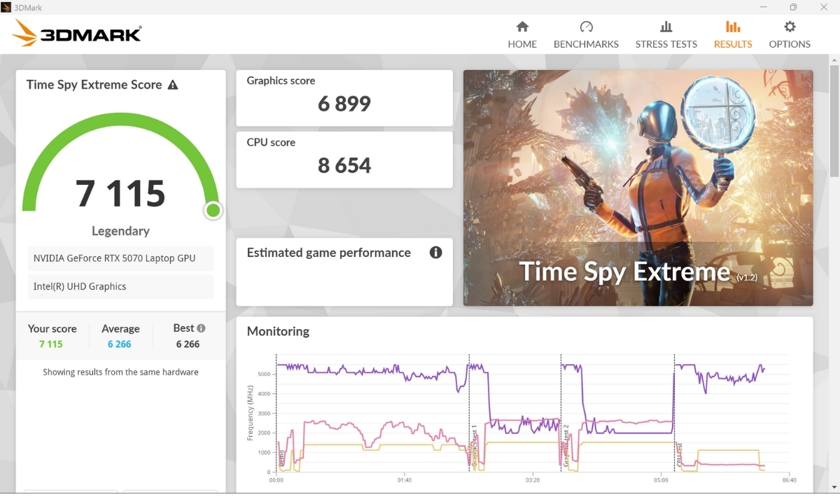Viewport: 840px width, 504px height.
Task: Click the green dot on score gauge
Action: click(x=213, y=210)
